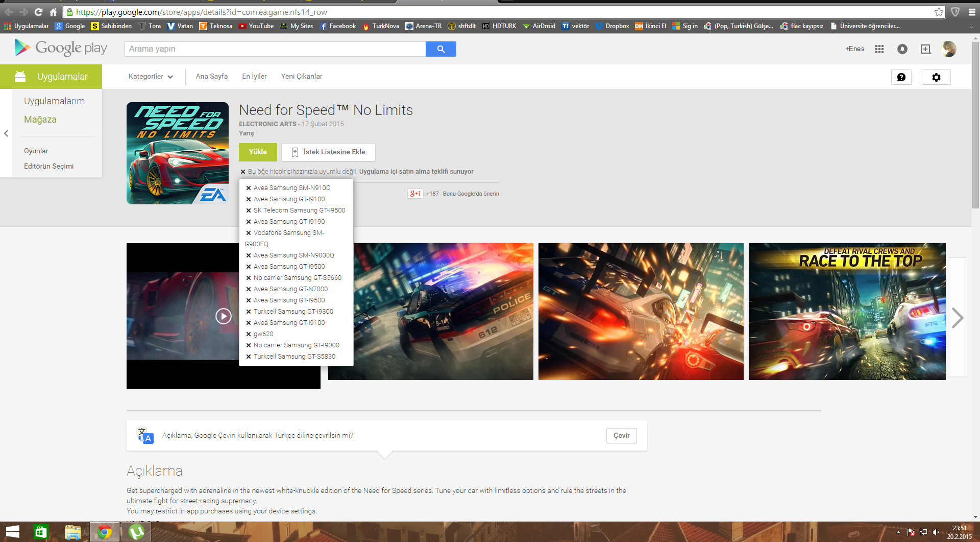Expand the Kategoriler dropdown
Screen dimensions: 980x542
click(x=151, y=77)
